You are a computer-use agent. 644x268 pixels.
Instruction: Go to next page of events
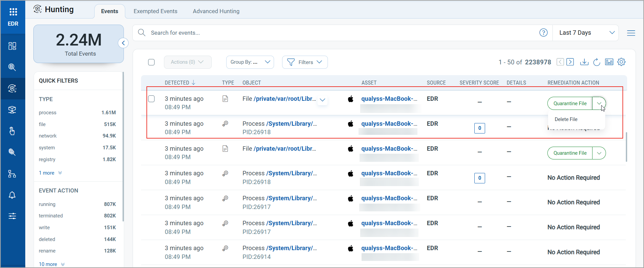tap(570, 62)
